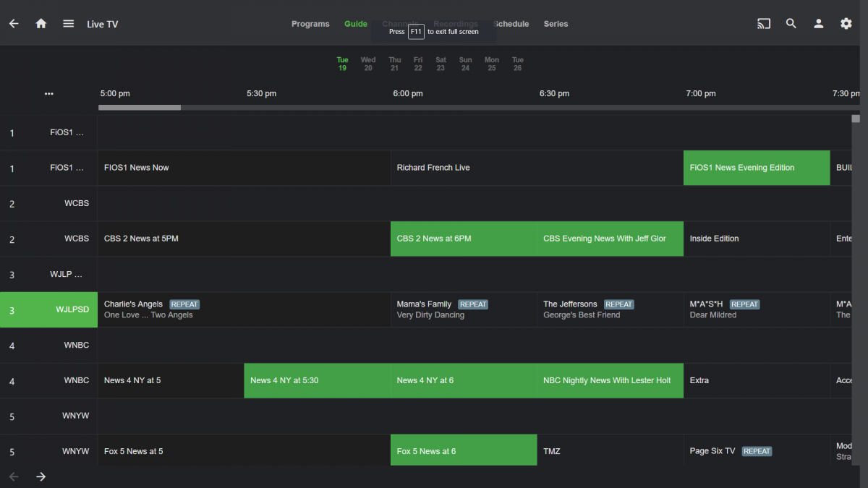
Task: Select Wed 20 in the date picker
Action: (368, 64)
